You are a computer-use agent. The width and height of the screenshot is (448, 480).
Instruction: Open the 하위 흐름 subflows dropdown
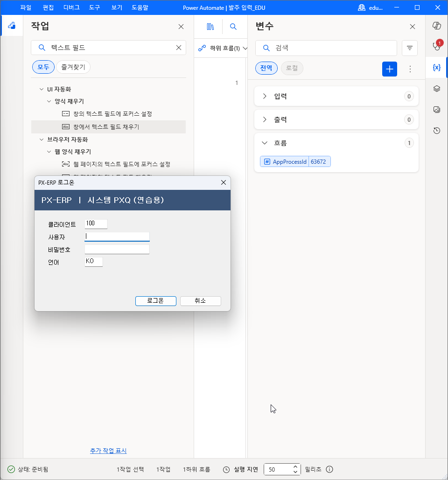pyautogui.click(x=222, y=49)
